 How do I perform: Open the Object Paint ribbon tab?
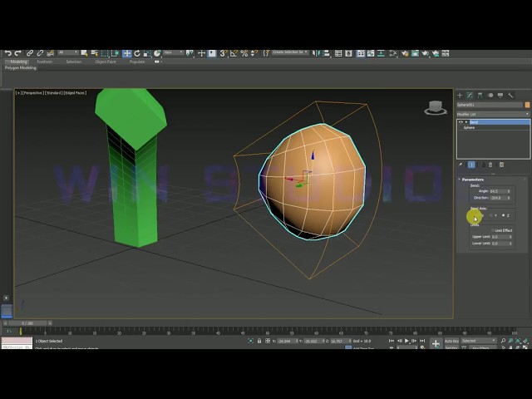click(106, 62)
